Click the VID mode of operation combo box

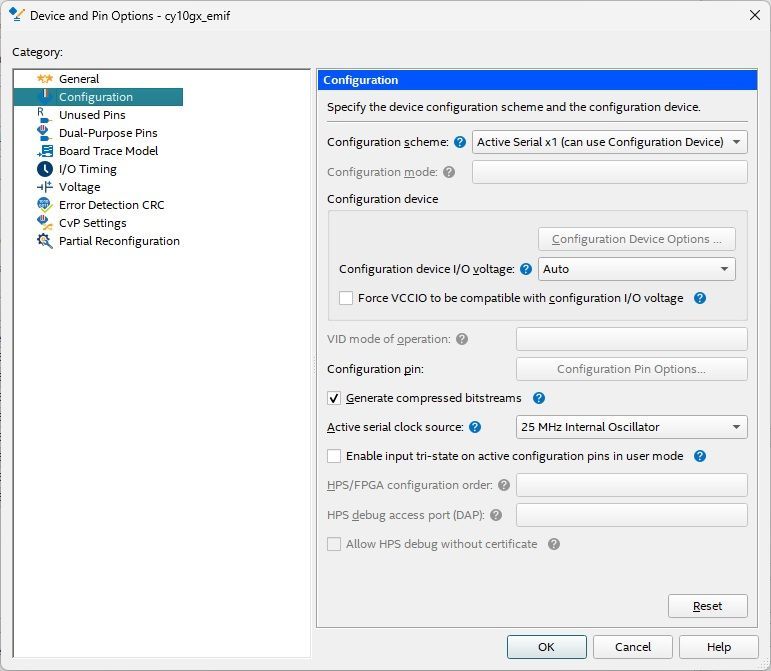point(632,339)
